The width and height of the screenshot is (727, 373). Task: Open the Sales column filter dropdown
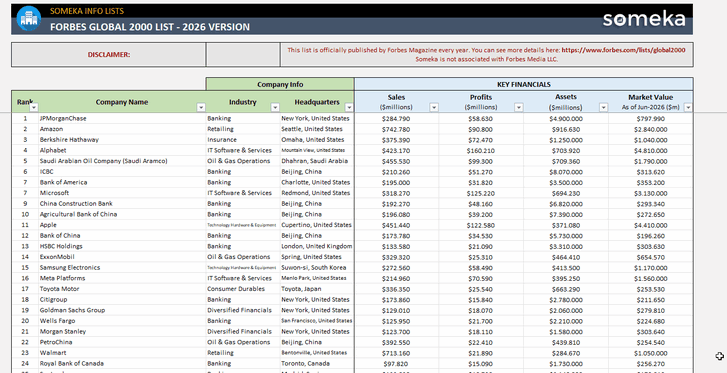coord(434,108)
